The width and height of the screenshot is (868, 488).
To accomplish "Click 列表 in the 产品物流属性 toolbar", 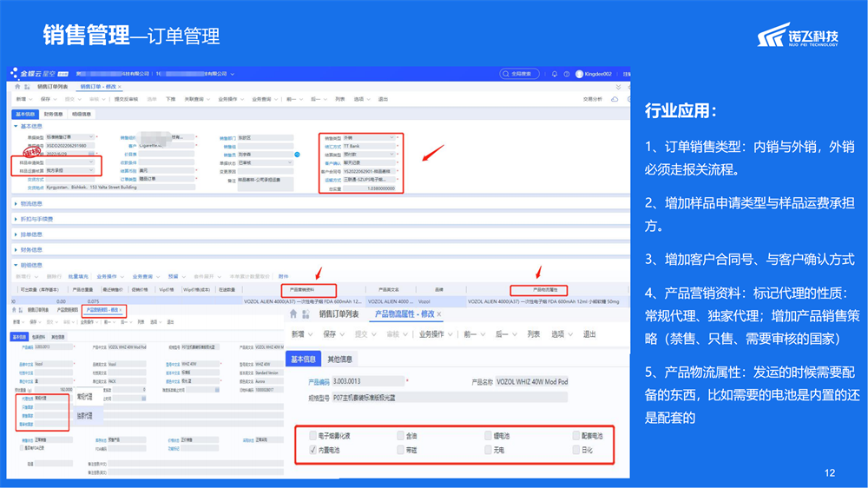I will 533,334.
